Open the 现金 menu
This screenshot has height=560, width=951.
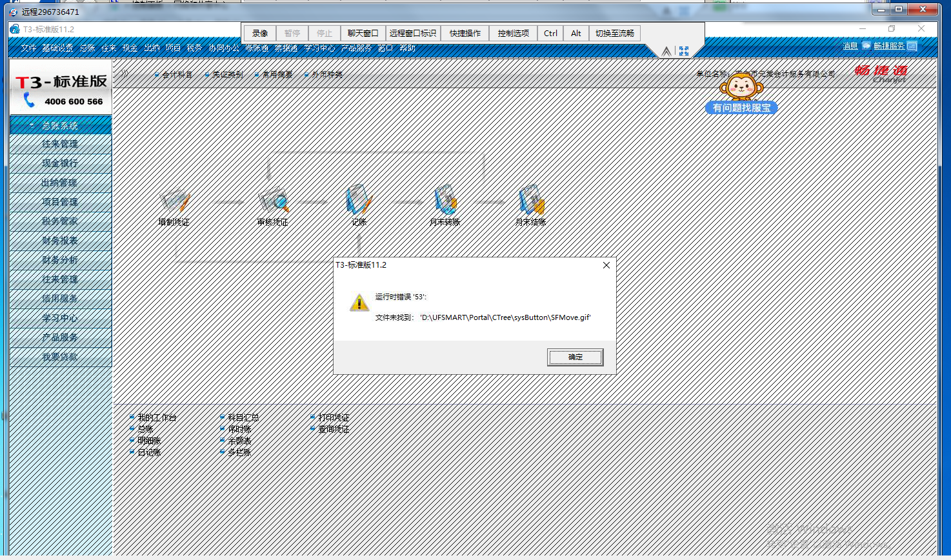tap(130, 48)
